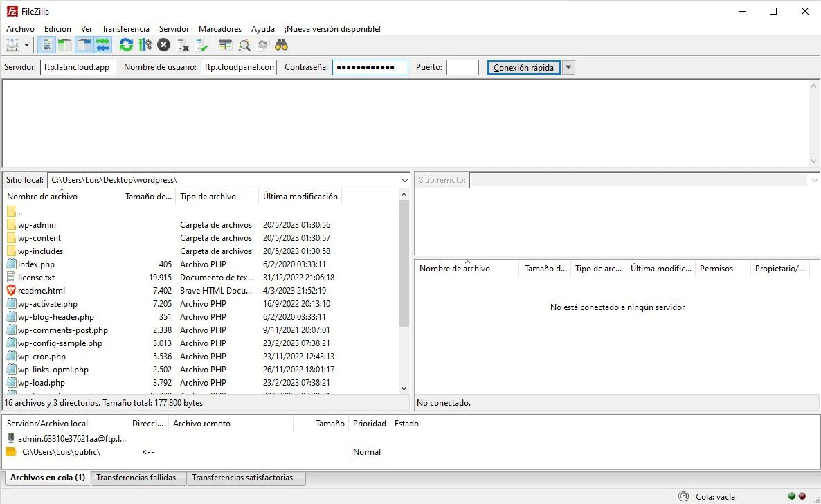This screenshot has height=504, width=821.
Task: Click the cancel current operation icon
Action: click(163, 45)
